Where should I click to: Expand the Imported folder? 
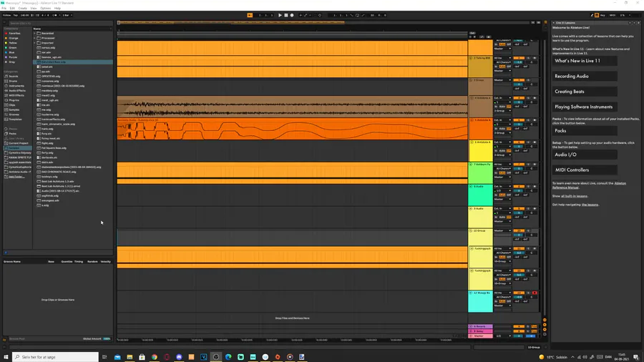point(34,43)
